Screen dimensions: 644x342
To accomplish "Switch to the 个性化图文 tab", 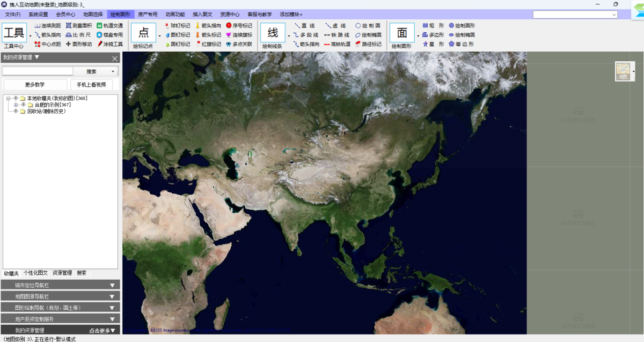I will (35, 273).
